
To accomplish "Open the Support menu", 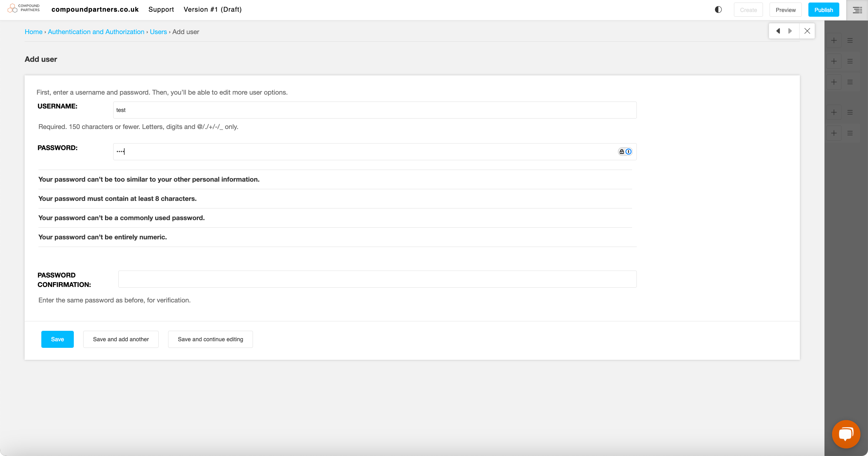I will click(x=161, y=9).
